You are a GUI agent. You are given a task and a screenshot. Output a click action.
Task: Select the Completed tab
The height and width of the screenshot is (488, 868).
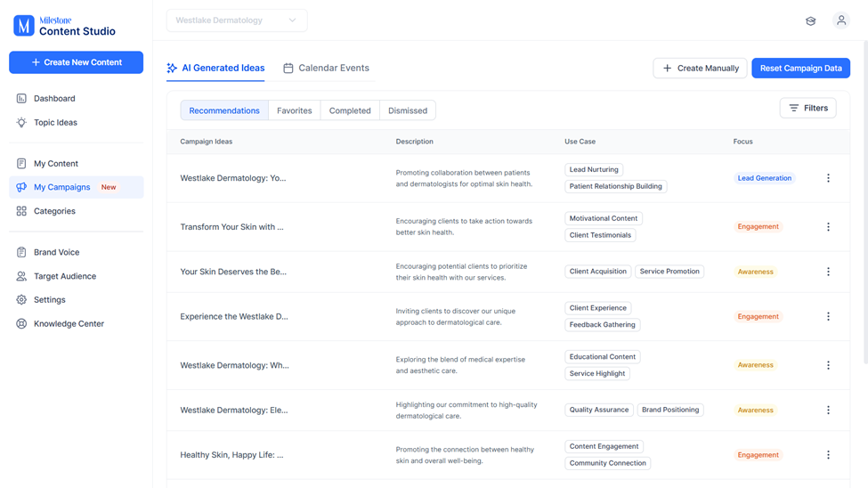pyautogui.click(x=350, y=110)
